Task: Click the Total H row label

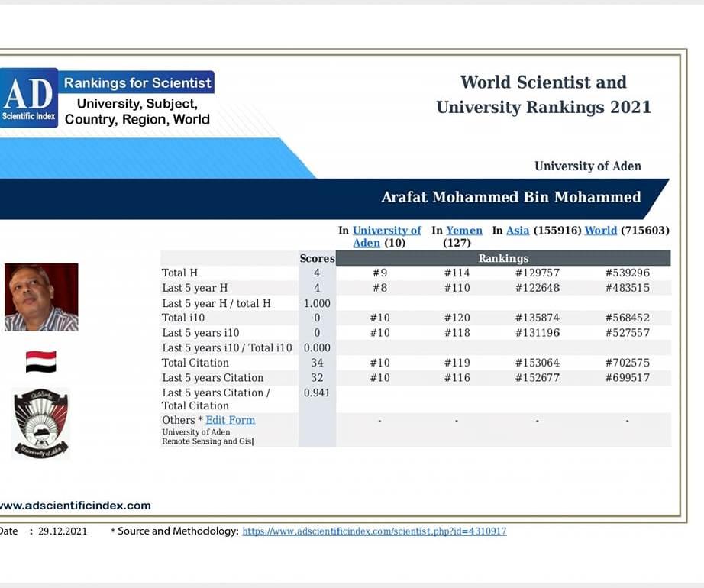Action: [x=180, y=273]
